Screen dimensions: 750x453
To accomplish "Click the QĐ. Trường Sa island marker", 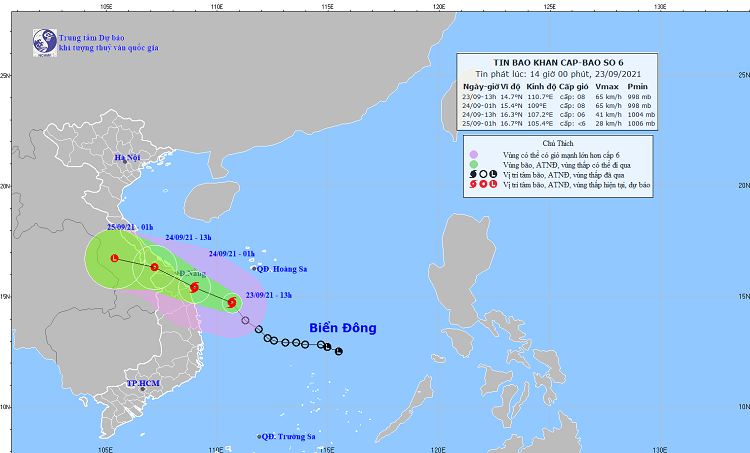I will click(259, 437).
